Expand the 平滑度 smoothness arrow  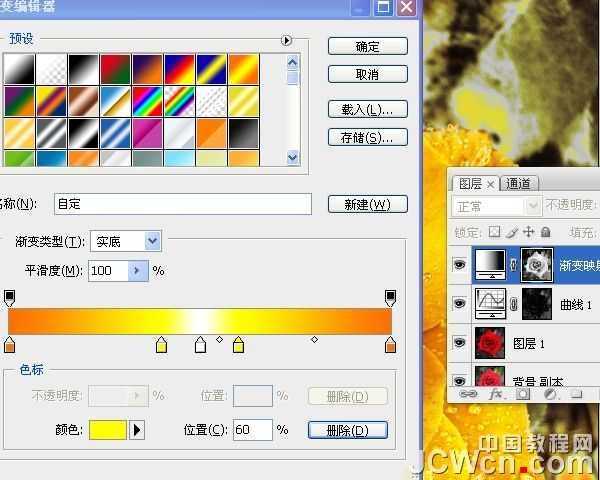138,271
